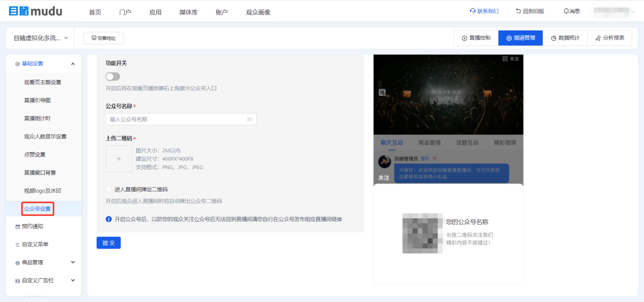
Task: Open 观看页主题设置 in the sidebar
Action: (x=42, y=82)
